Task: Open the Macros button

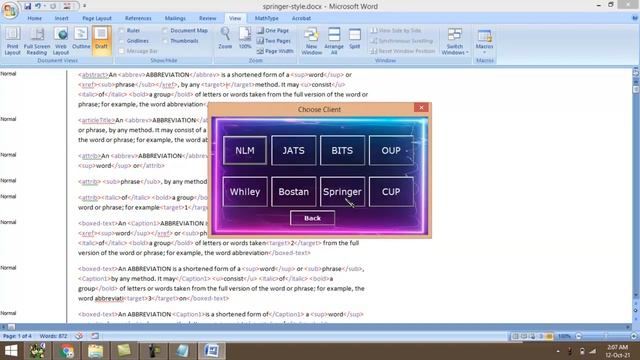Action: tap(484, 41)
